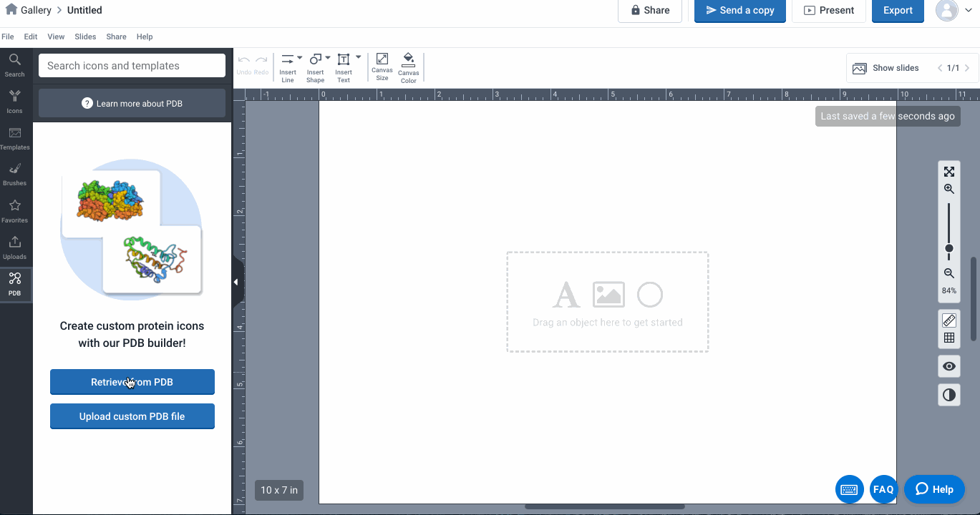Click the zoom in magnifier
Image resolution: width=980 pixels, height=515 pixels.
949,190
